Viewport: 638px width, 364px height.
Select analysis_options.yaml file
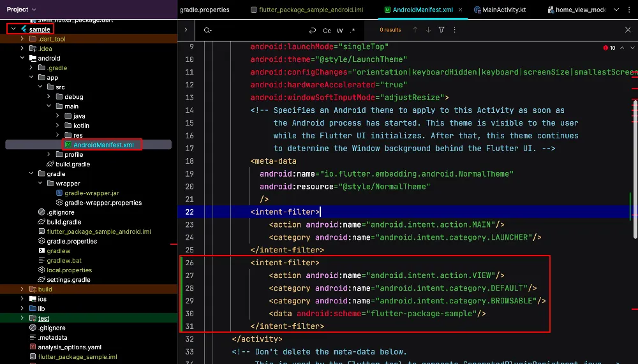coord(69,347)
